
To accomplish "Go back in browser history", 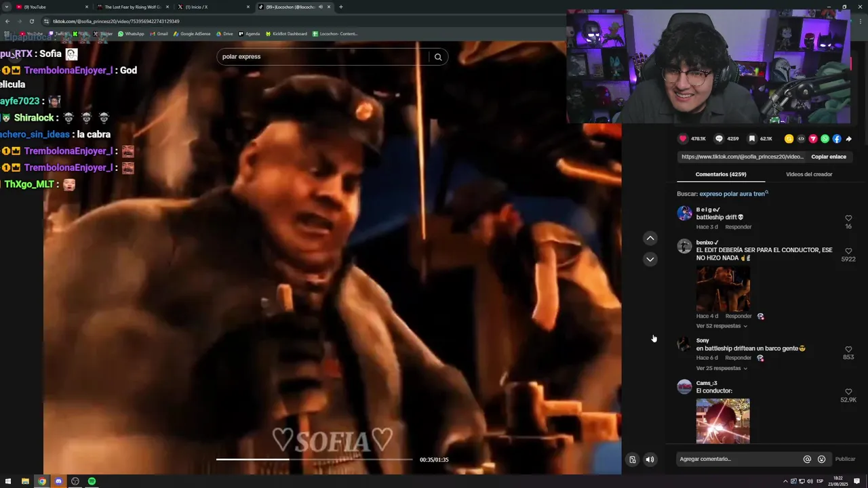I will (x=7, y=21).
